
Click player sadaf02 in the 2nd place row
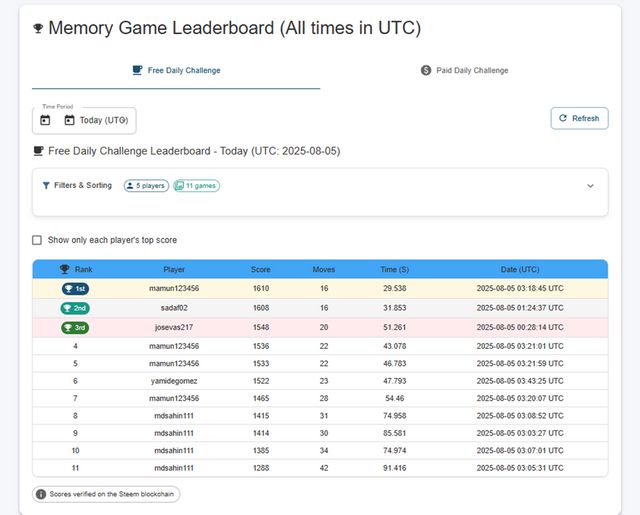[x=174, y=308]
